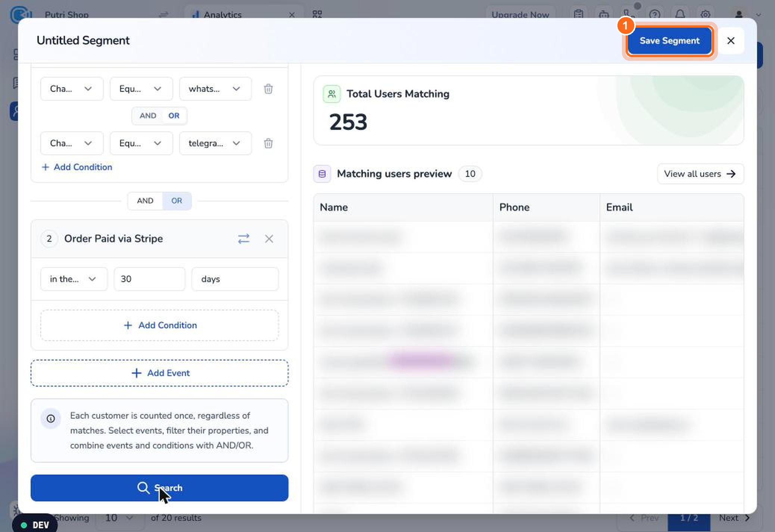Click the Matching users preview database icon
775x532 pixels.
coord(322,174)
